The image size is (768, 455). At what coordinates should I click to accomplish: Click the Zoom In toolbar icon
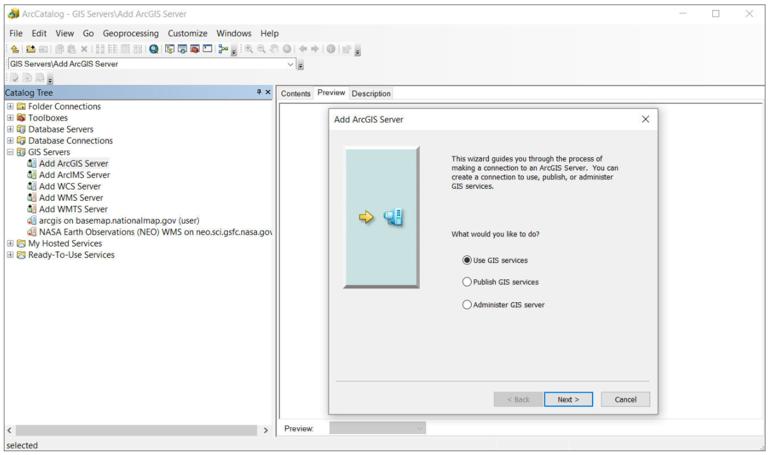coord(249,49)
